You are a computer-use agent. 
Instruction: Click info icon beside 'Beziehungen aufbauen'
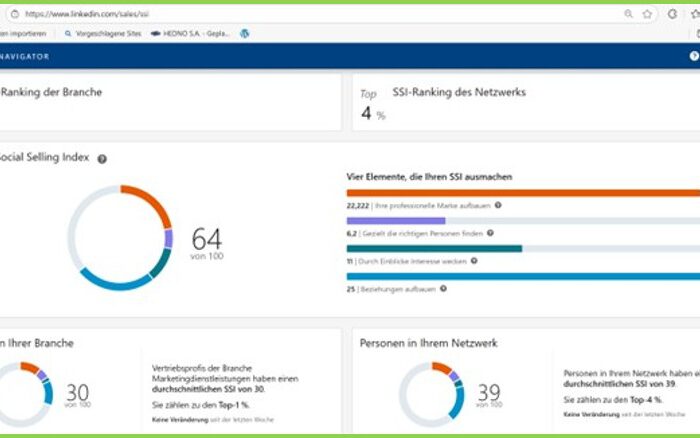(443, 289)
